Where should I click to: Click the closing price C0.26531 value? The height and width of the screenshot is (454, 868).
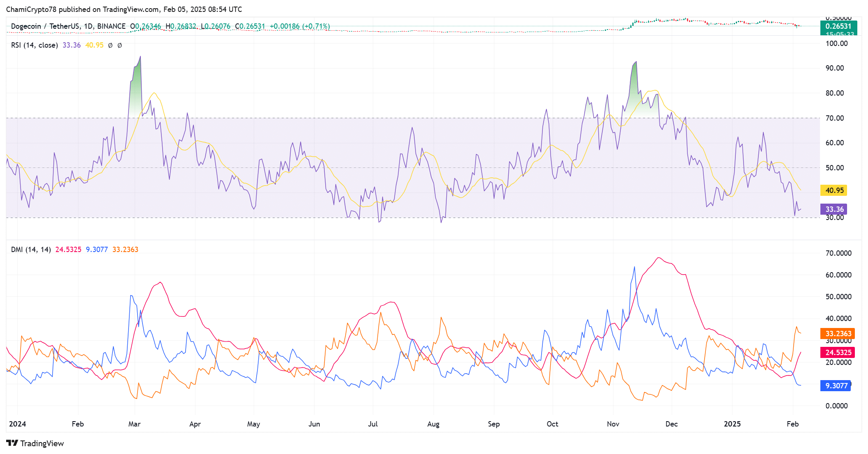click(x=250, y=26)
